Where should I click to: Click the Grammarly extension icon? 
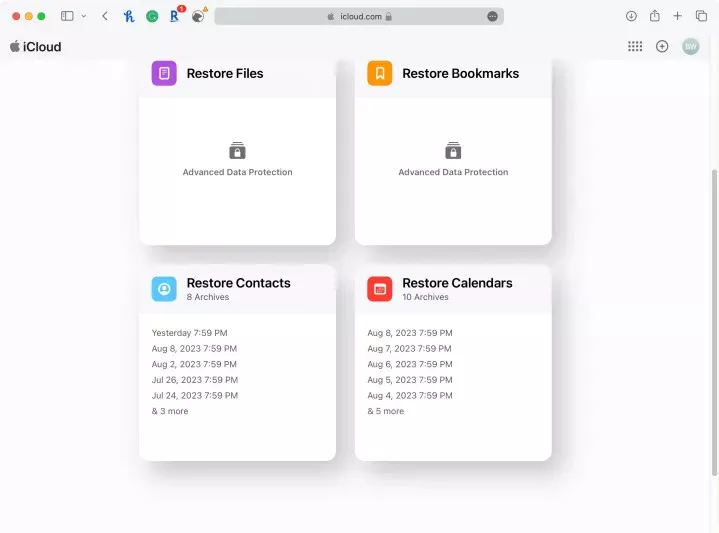coord(152,17)
